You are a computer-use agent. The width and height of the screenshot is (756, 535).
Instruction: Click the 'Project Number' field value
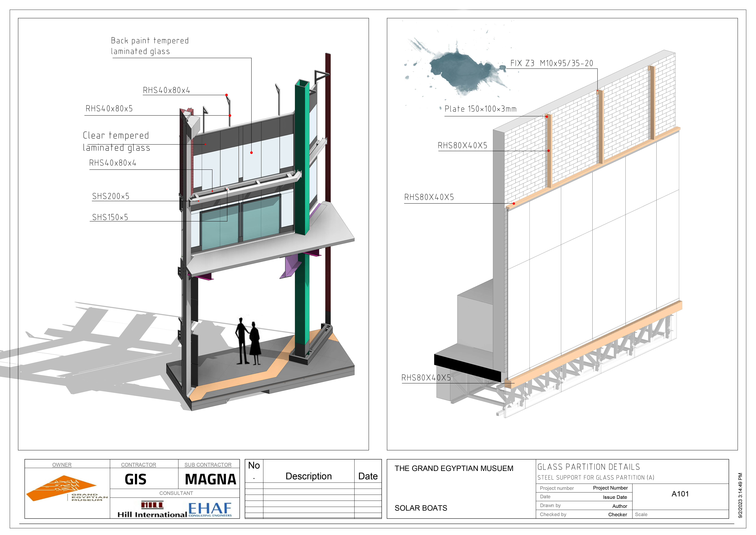pyautogui.click(x=610, y=488)
